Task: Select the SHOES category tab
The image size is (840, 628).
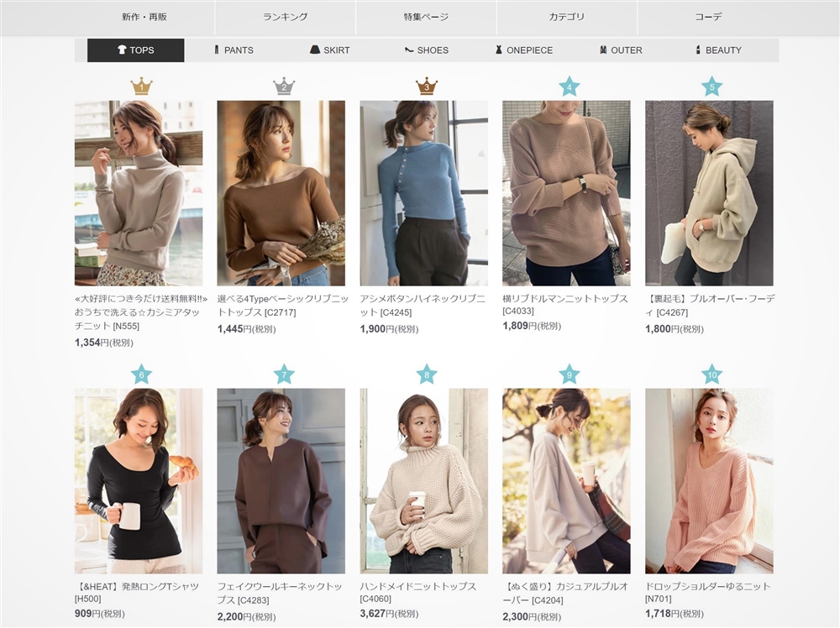Action: pos(427,50)
